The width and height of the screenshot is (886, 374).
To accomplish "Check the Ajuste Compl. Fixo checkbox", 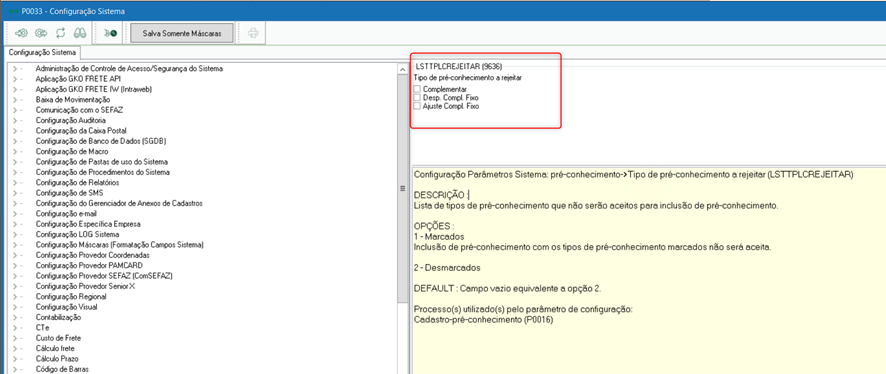I will coord(417,106).
